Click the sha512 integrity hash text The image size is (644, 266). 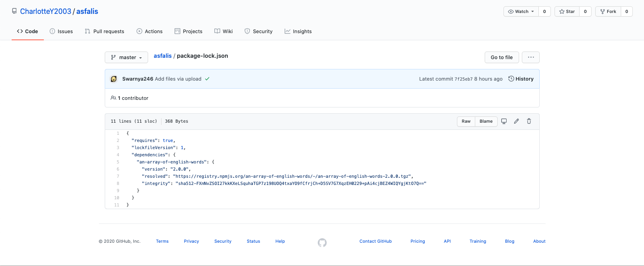point(301,184)
